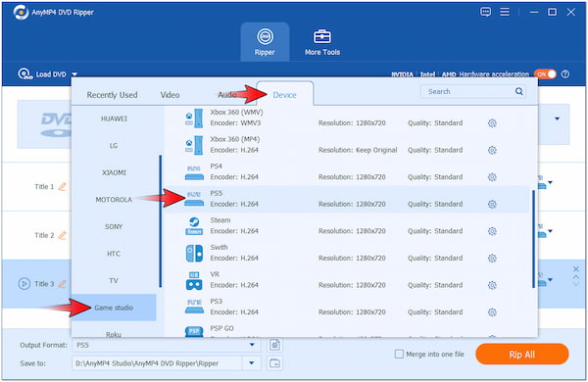588x382 pixels.
Task: Select the Switch console icon
Action: pyautogui.click(x=194, y=253)
